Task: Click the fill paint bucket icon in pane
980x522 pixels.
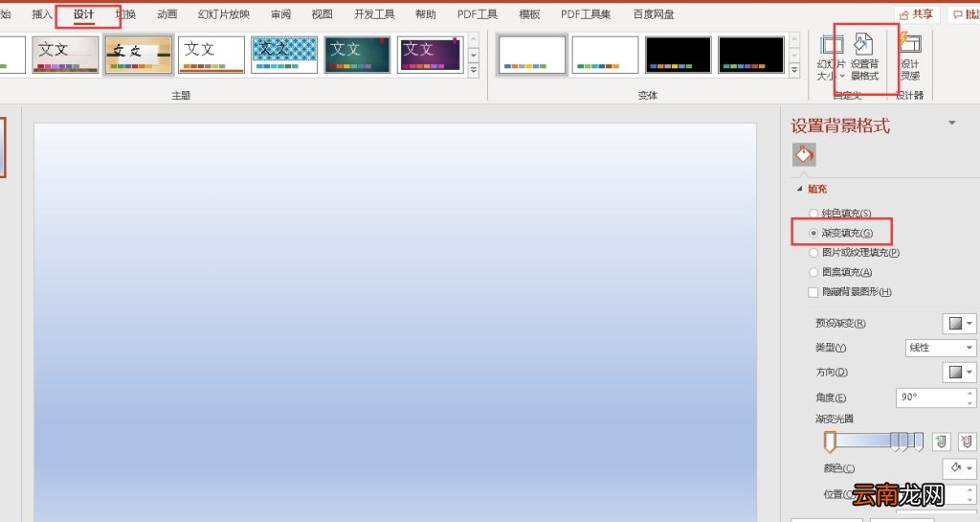Action: pyautogui.click(x=804, y=154)
